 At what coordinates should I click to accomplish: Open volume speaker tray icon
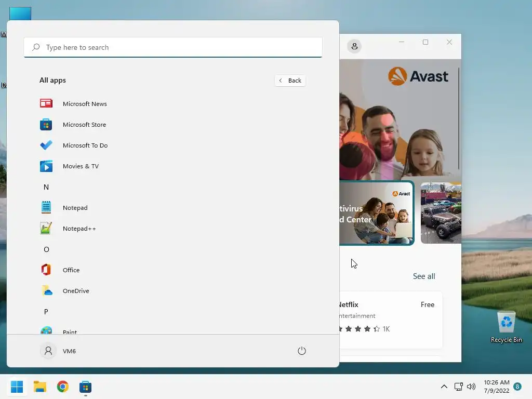(471, 387)
